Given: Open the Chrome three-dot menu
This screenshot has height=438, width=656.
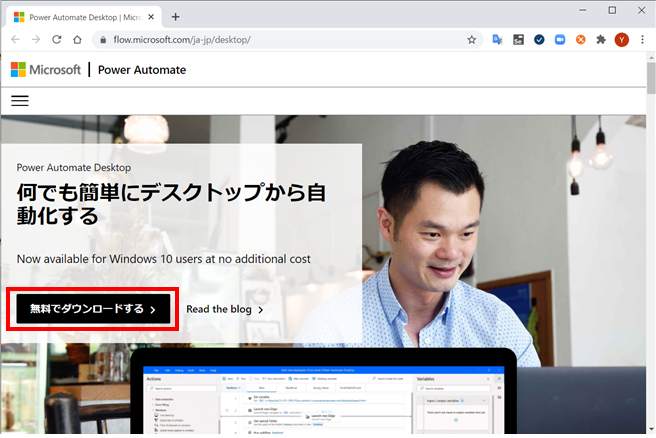Looking at the screenshot, I should [x=642, y=40].
